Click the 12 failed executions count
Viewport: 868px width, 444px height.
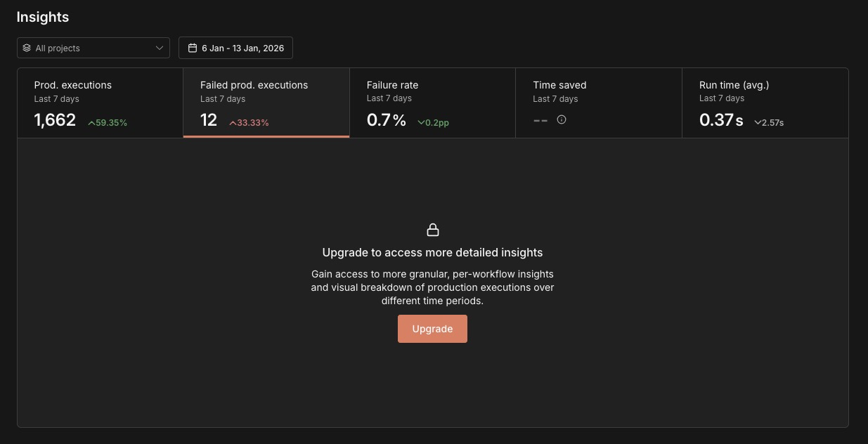coord(209,120)
